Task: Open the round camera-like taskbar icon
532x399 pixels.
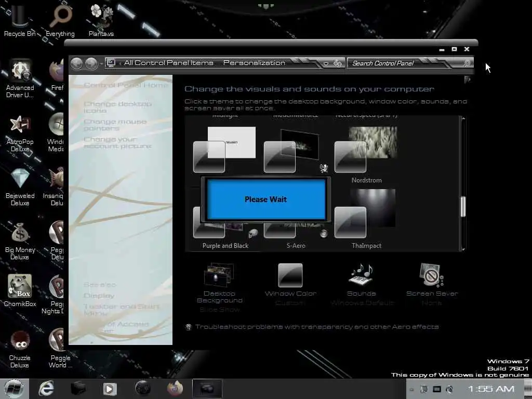Action: [x=142, y=388]
